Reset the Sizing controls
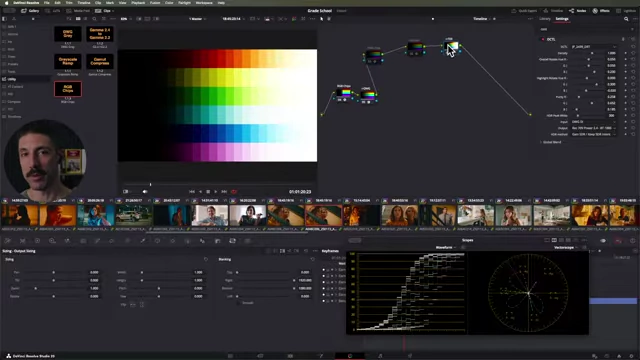 pyautogui.click(x=206, y=259)
